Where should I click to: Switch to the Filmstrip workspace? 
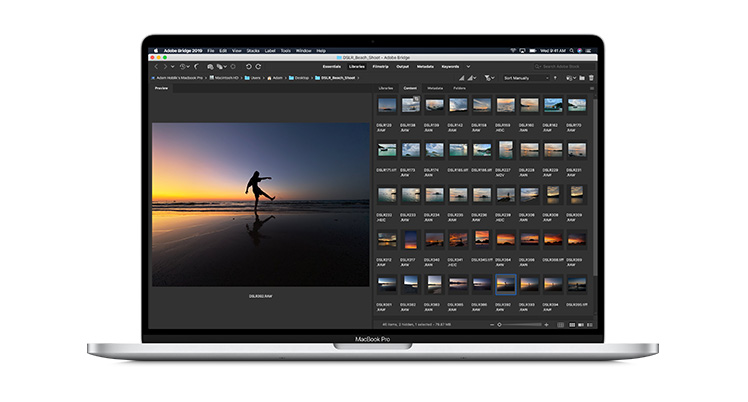pos(380,67)
